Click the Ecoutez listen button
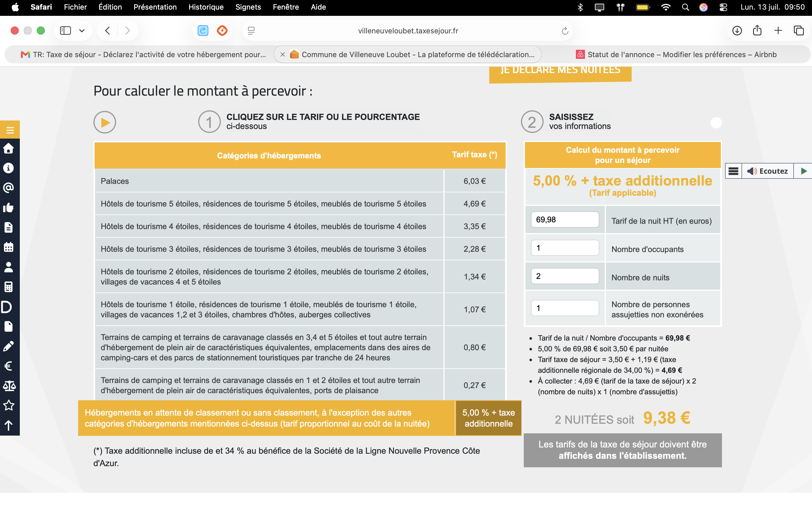The height and width of the screenshot is (508, 812). (768, 171)
